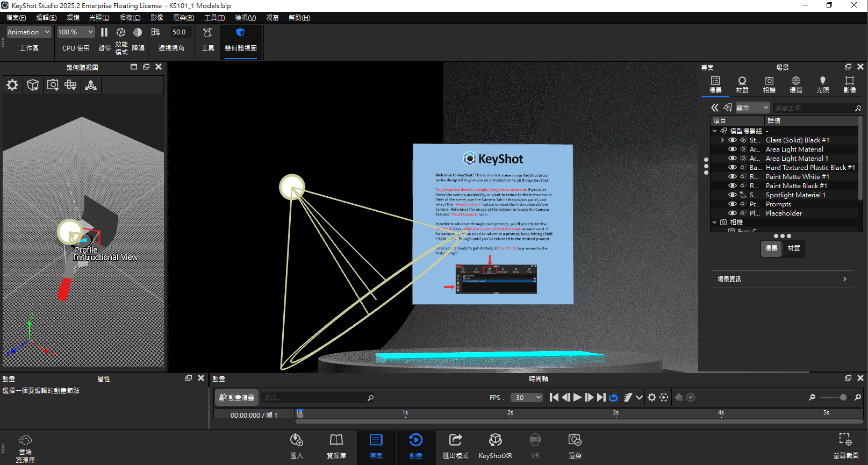Open Geometry View settings gear
This screenshot has height=465, width=868.
[x=12, y=85]
